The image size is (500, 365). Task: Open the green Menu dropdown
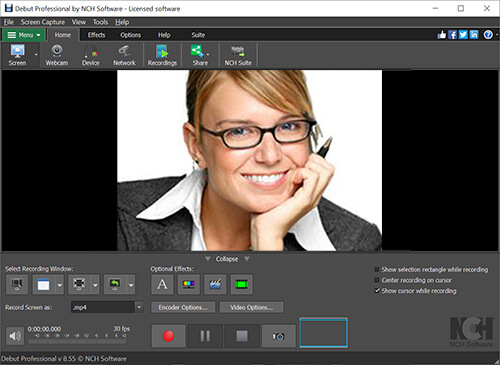coord(24,35)
